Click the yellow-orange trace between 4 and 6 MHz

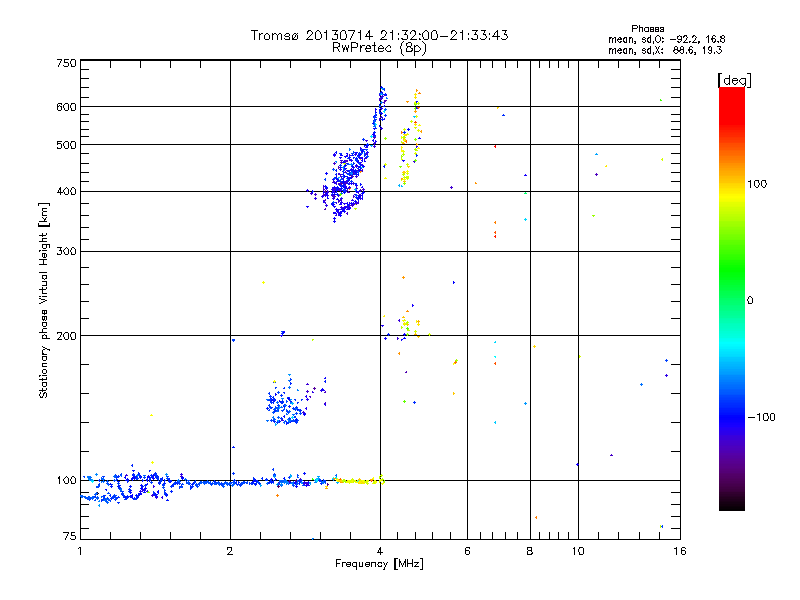tap(411, 138)
